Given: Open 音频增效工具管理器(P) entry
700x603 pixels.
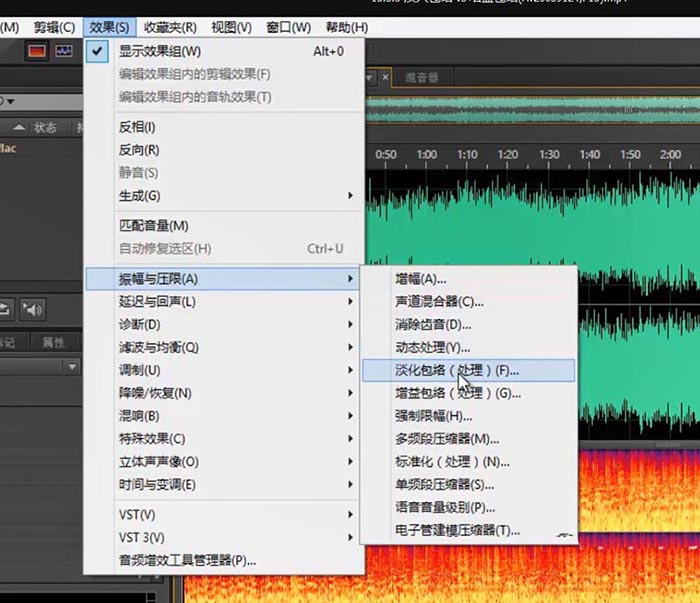Looking at the screenshot, I should click(x=188, y=560).
